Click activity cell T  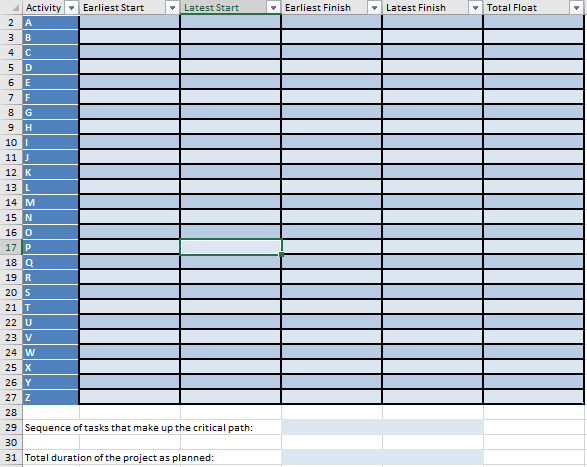coord(51,307)
